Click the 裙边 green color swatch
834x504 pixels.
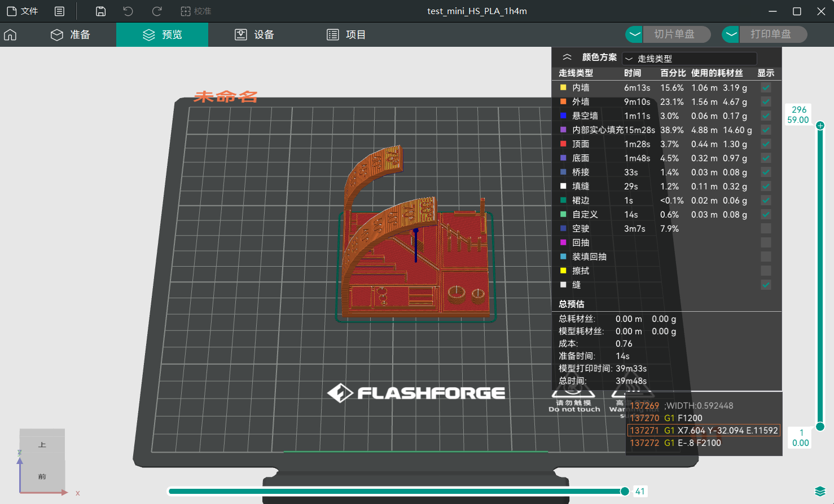point(563,200)
